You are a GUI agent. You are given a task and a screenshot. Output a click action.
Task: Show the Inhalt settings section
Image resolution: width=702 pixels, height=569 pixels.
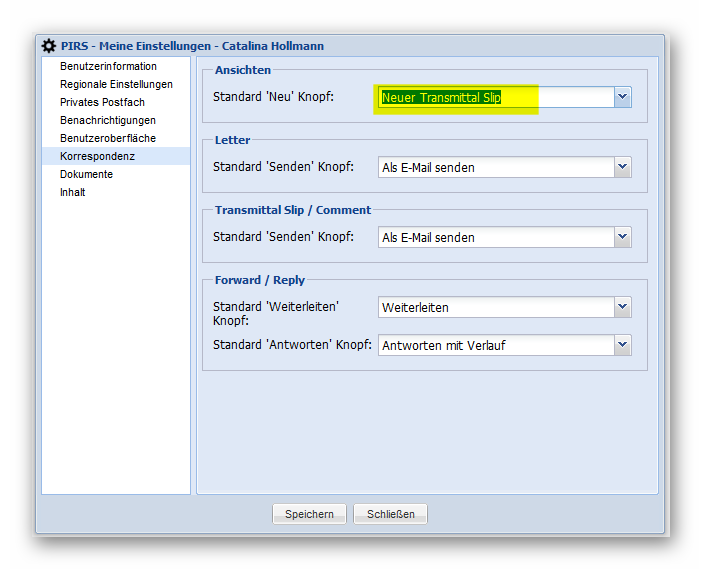point(72,192)
